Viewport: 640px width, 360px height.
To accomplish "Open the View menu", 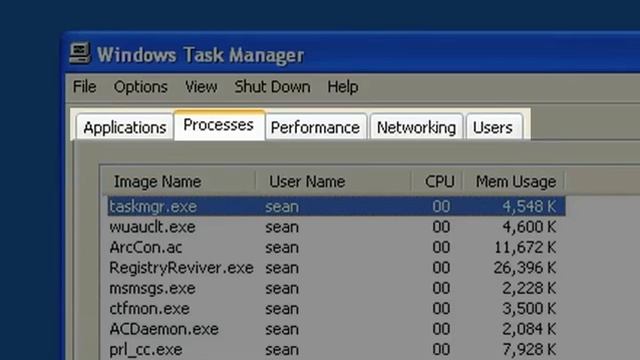I will [x=201, y=87].
